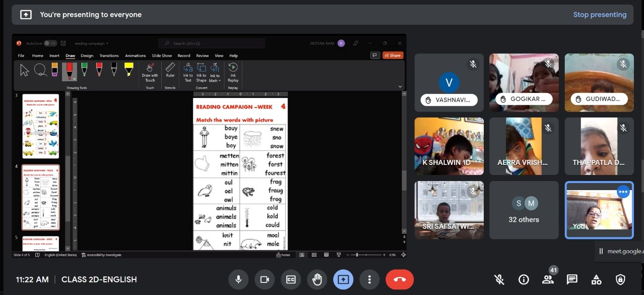Open the JYOTSNA RANI account avatar
Viewport: 644px width, 295px height.
click(341, 43)
